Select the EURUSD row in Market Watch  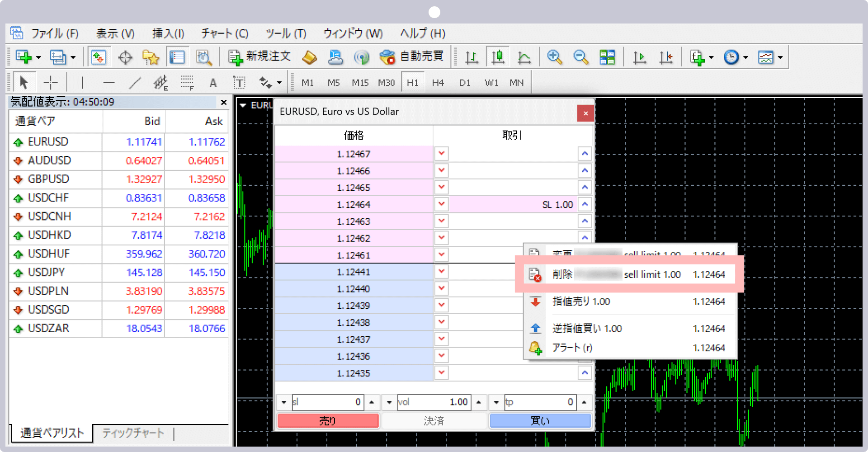click(x=48, y=142)
